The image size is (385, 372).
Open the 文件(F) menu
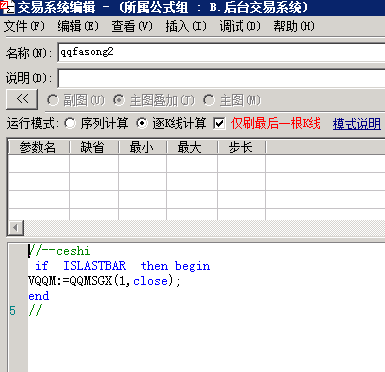tap(24, 26)
